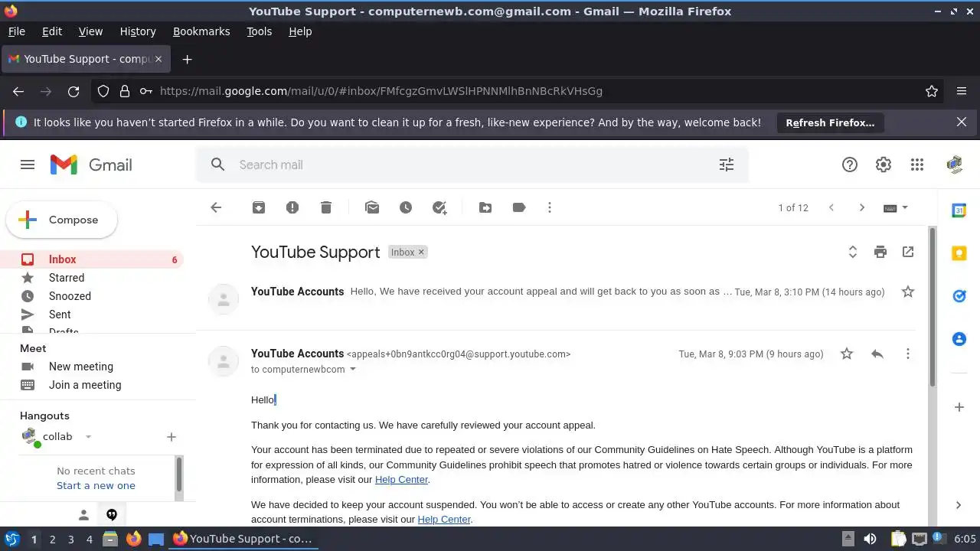Open the first Help Center link about Community Guidelines
The image size is (980, 551).
(401, 480)
